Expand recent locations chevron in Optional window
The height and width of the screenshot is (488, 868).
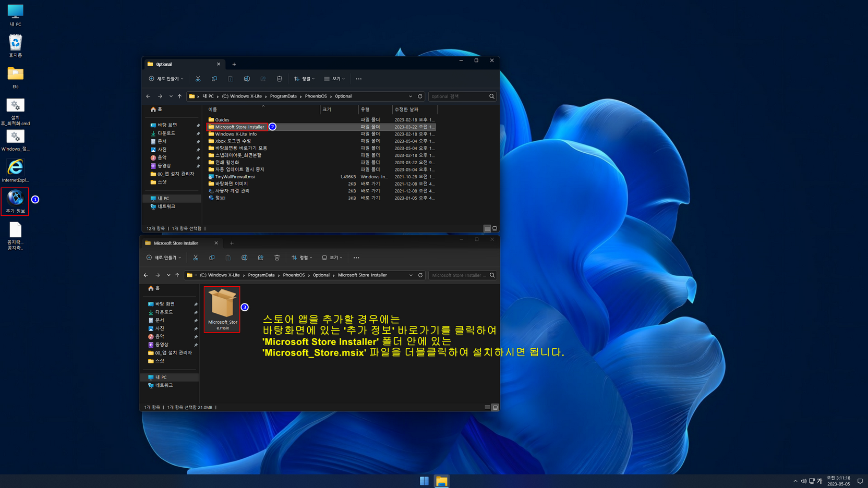pos(171,96)
